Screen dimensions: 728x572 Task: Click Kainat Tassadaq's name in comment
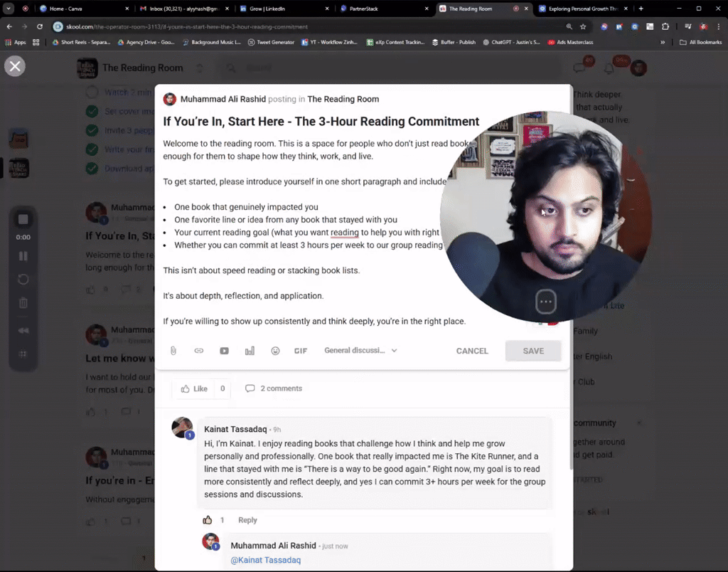(235, 429)
